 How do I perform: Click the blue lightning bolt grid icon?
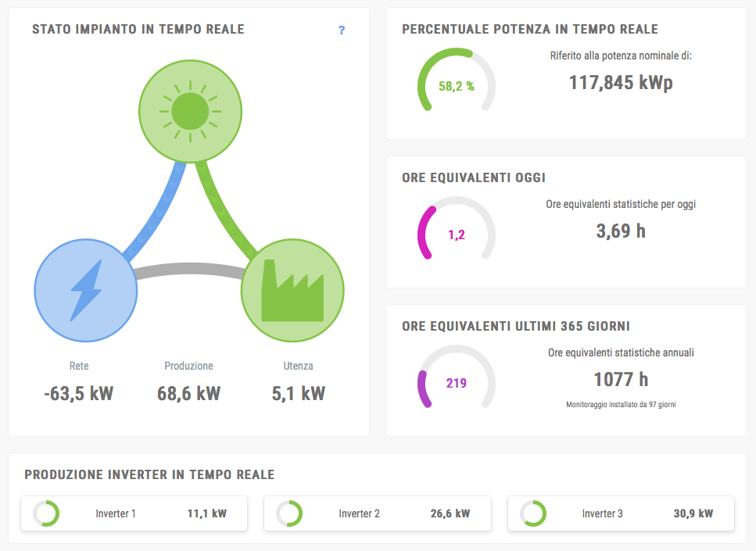pyautogui.click(x=86, y=290)
